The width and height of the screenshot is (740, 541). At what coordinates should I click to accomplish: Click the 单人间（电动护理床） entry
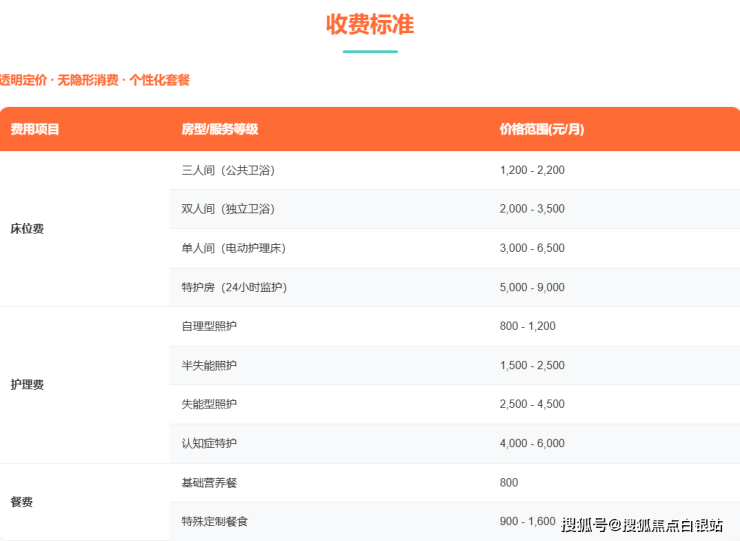coord(234,248)
